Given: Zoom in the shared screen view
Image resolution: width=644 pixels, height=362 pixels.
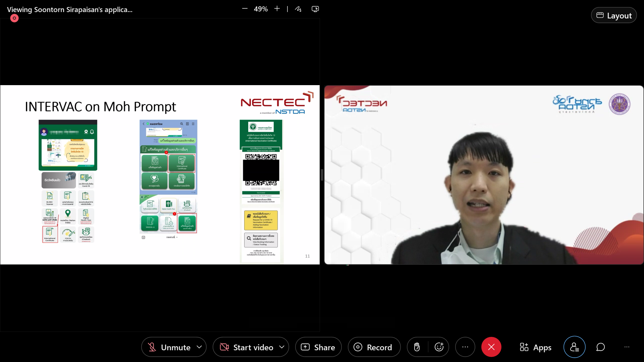Looking at the screenshot, I should click(277, 9).
